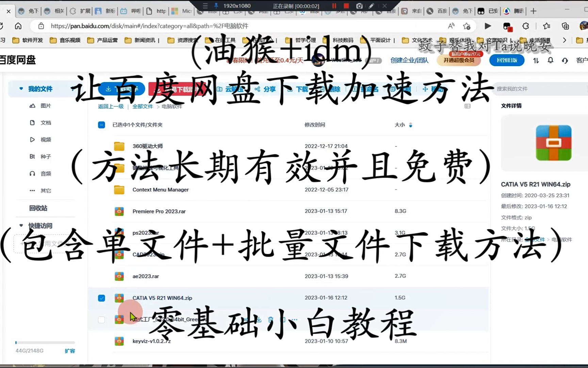This screenshot has width=588, height=368.
Task: Collapse the 快捷访问 section
Action: click(21, 225)
